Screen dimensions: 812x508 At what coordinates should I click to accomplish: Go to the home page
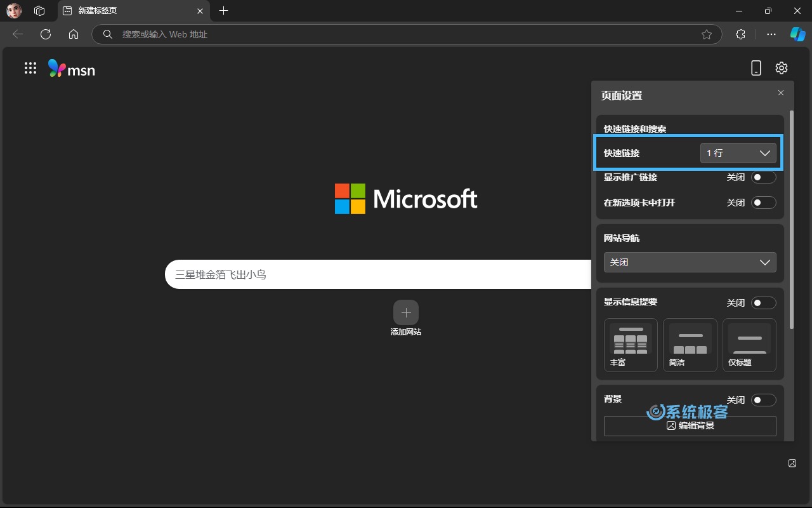pos(74,34)
